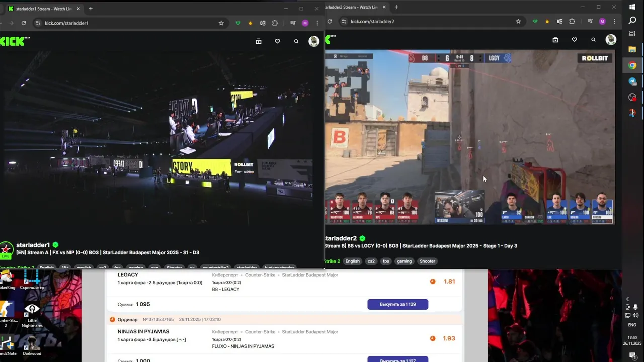
Task: Click the Shooter tag under starladder2 stream
Action: [427, 261]
